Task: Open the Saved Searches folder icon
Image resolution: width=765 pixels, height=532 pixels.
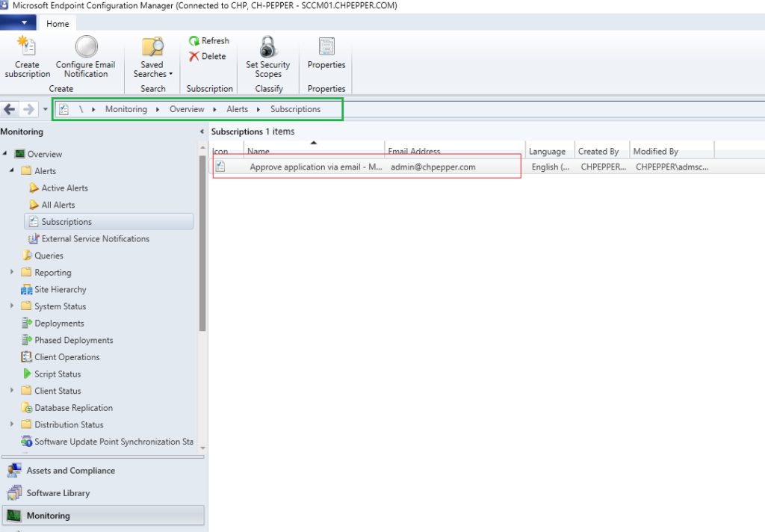Action: (x=152, y=46)
